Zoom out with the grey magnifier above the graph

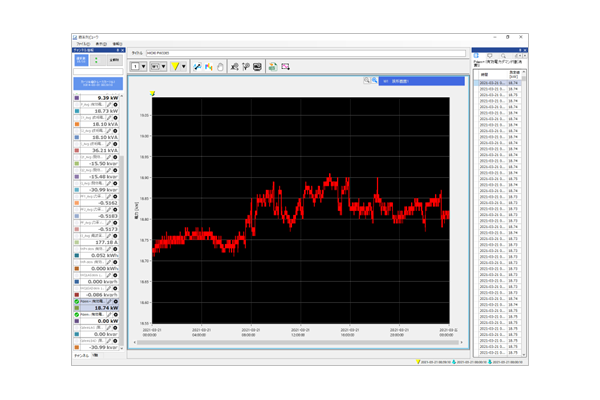[367, 80]
